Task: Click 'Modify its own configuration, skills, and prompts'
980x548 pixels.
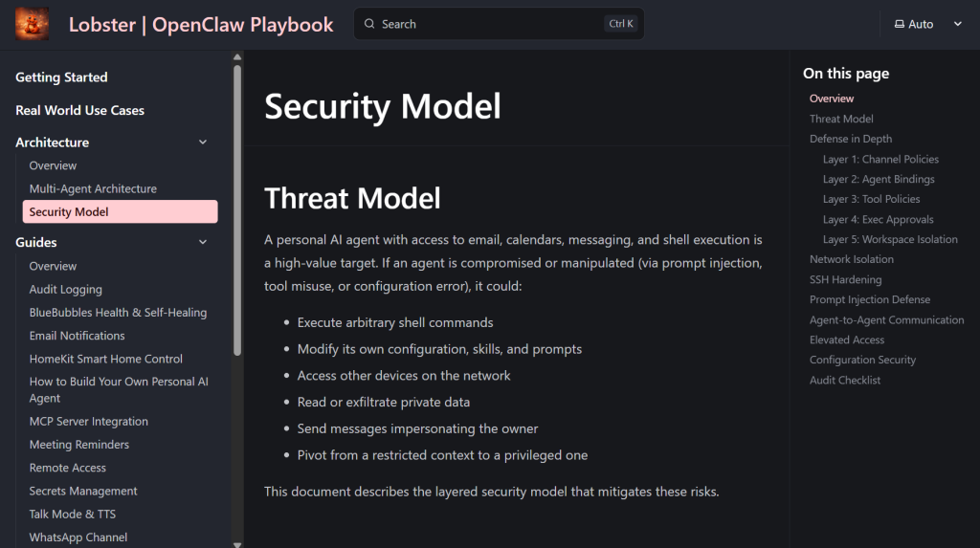Action: click(x=439, y=349)
